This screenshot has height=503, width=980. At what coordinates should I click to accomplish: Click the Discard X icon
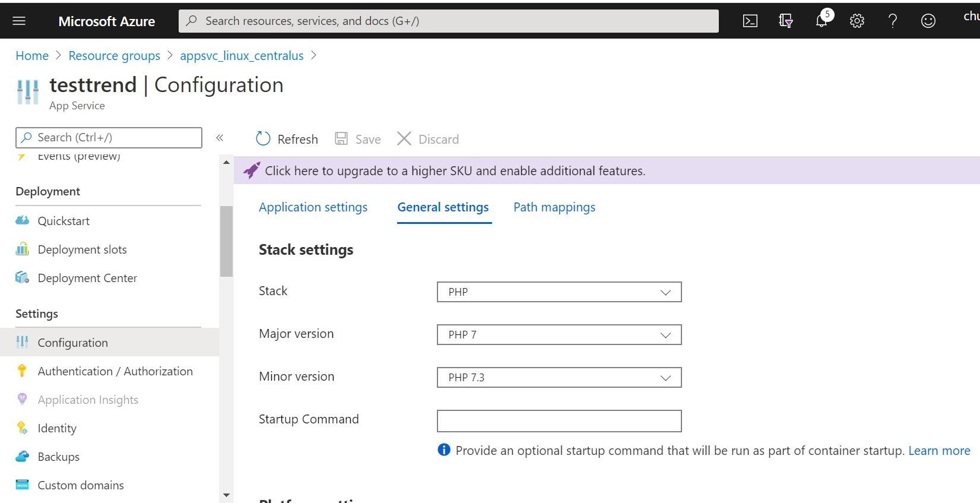(x=404, y=139)
